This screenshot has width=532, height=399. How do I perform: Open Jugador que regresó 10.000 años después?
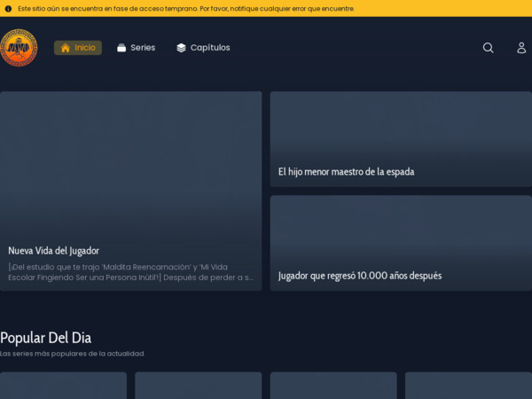[360, 276]
